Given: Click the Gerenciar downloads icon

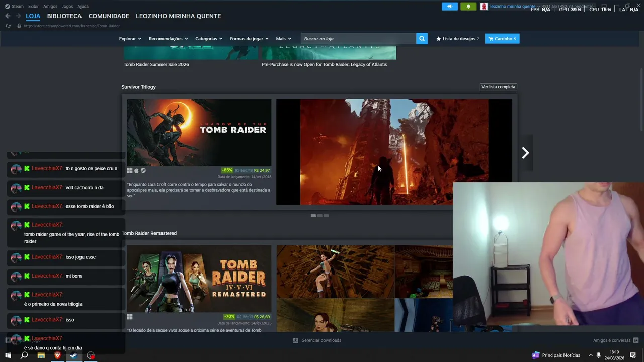Looking at the screenshot, I should click(x=295, y=340).
